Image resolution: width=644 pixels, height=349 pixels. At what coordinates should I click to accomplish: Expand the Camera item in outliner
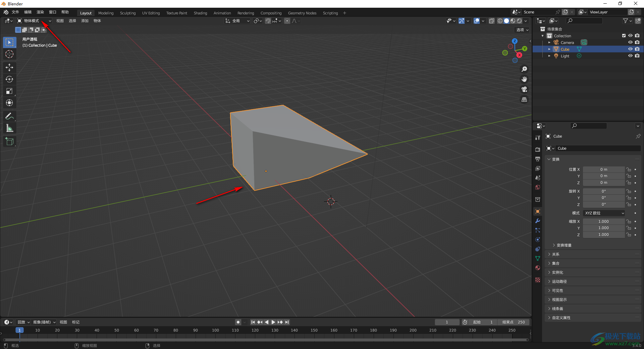pyautogui.click(x=549, y=43)
